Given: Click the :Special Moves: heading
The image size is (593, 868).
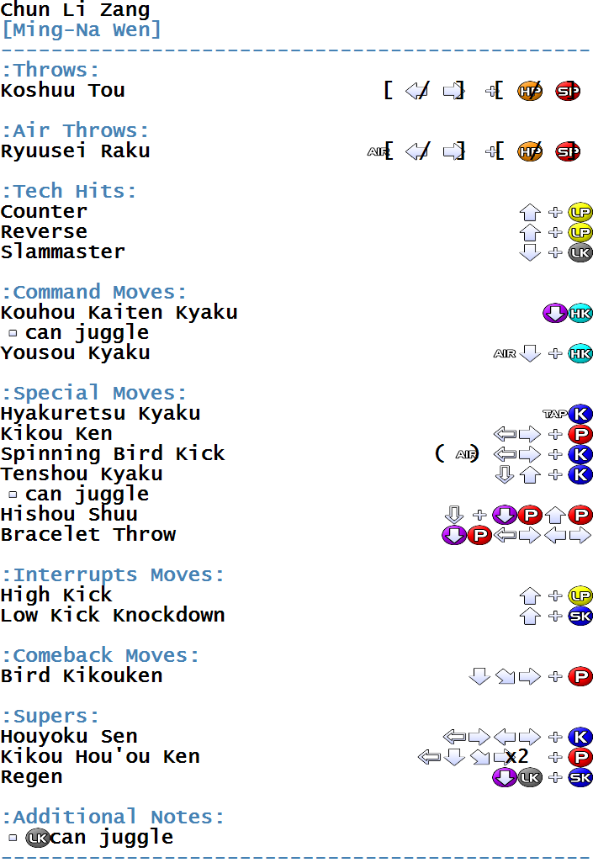Looking at the screenshot, I should tap(94, 393).
